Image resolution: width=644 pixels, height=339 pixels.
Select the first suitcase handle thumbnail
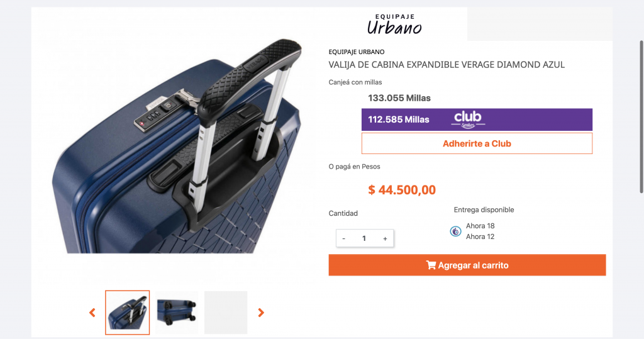click(x=127, y=313)
